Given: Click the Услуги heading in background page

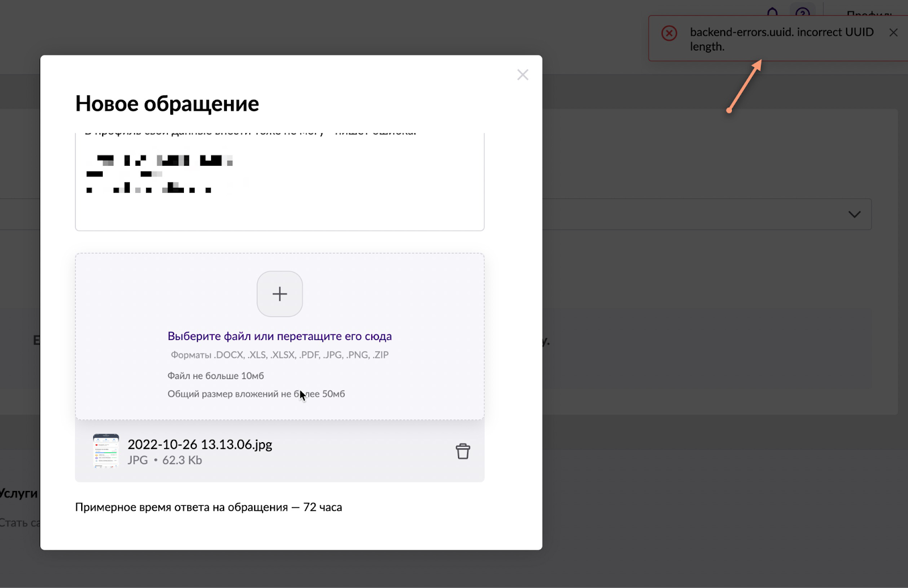Looking at the screenshot, I should pos(19,493).
